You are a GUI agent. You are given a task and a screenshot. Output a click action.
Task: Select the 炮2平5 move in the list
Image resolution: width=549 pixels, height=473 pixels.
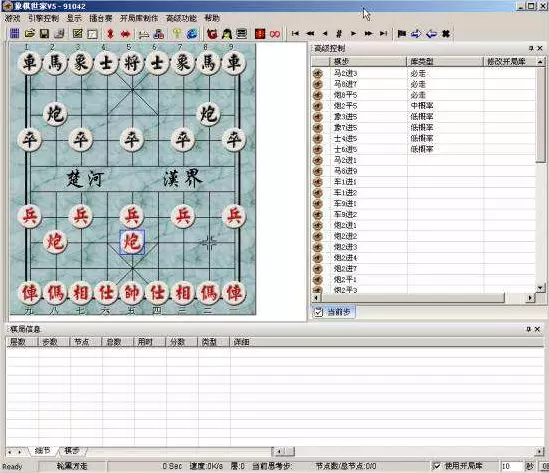pyautogui.click(x=345, y=106)
